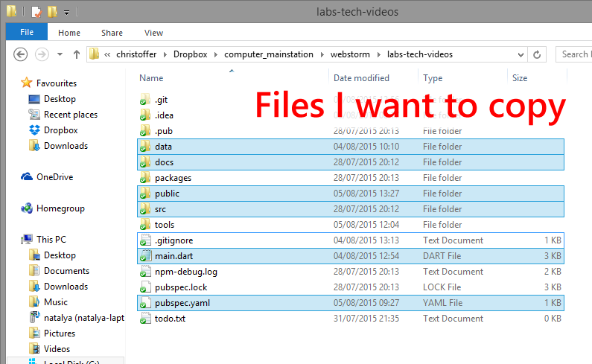This screenshot has height=364, width=592.
Task: Select the tools folder icon
Action: (145, 225)
